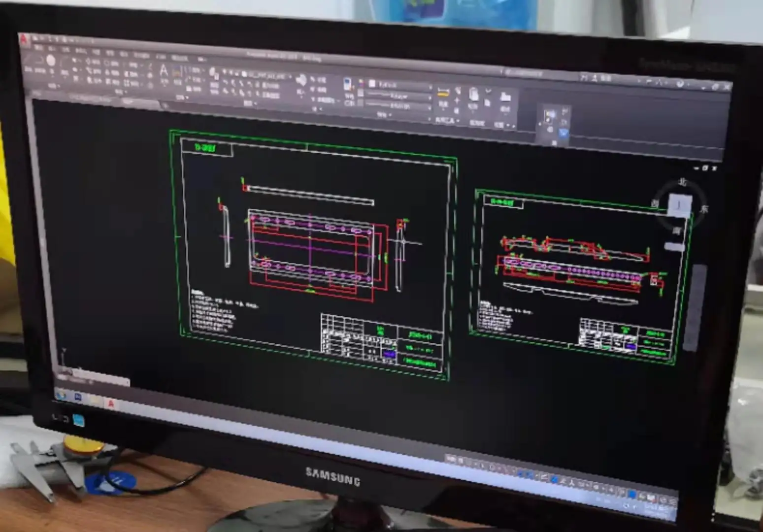
Task: Click the AutoCAD icon on Windows taskbar
Action: tap(111, 403)
